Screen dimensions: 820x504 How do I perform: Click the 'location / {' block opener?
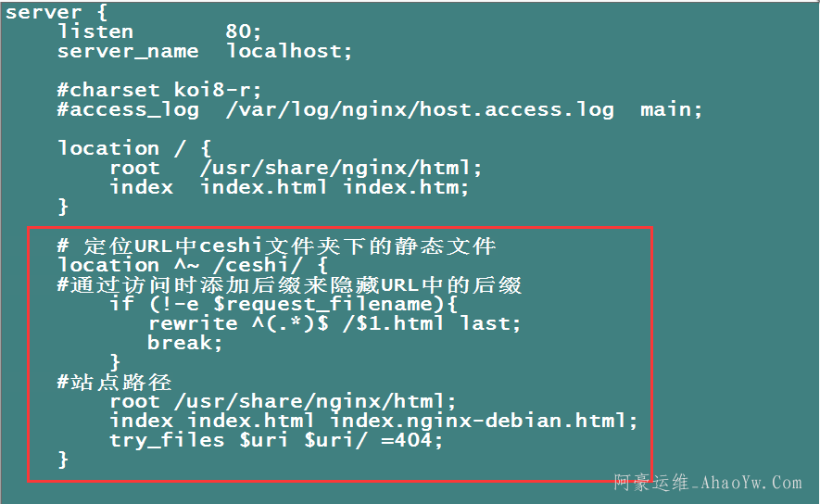pos(134,148)
